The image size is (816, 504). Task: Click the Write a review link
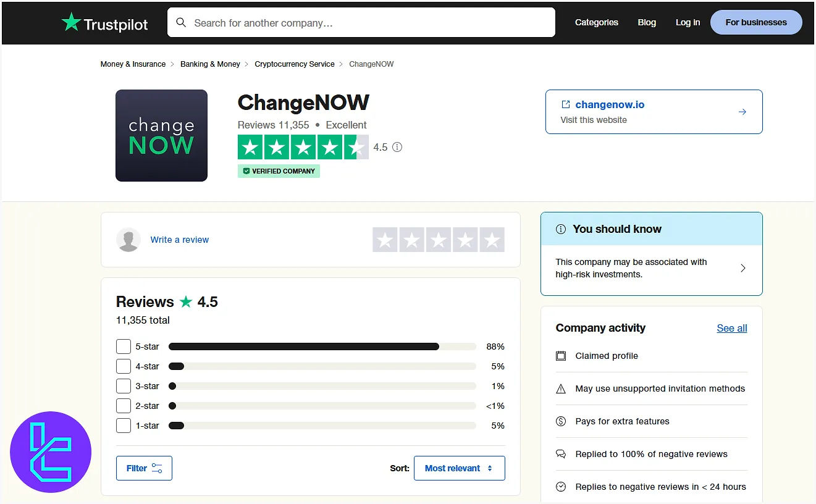180,240
